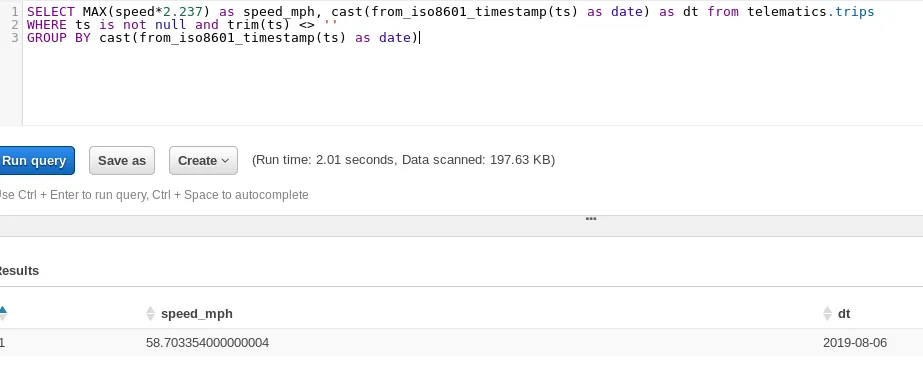
Task: Click line number 3 in editor gutter
Action: click(x=15, y=38)
